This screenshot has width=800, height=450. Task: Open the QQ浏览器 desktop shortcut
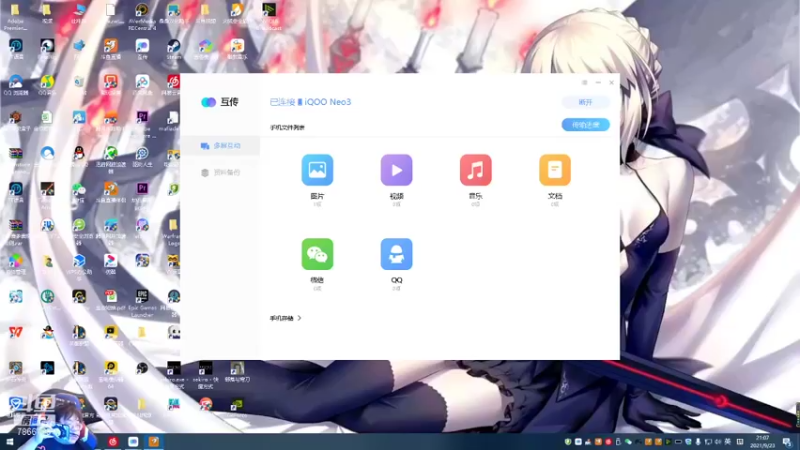click(x=15, y=85)
